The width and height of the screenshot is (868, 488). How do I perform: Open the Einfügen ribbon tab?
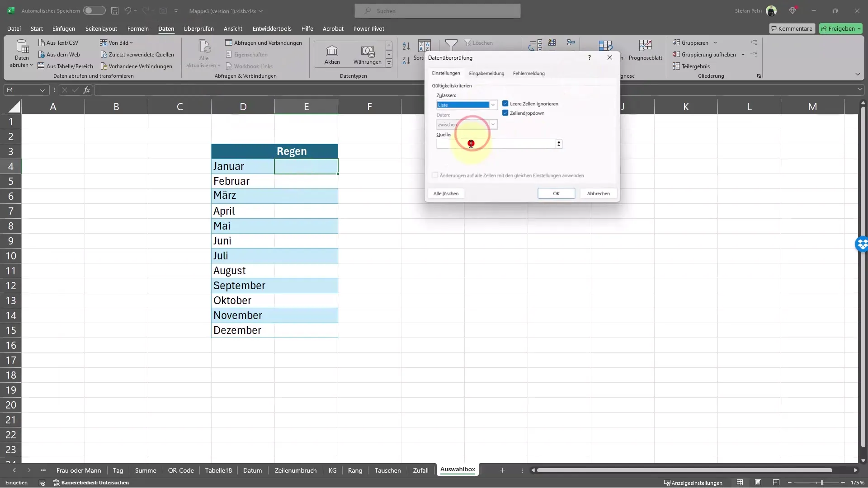pyautogui.click(x=64, y=28)
